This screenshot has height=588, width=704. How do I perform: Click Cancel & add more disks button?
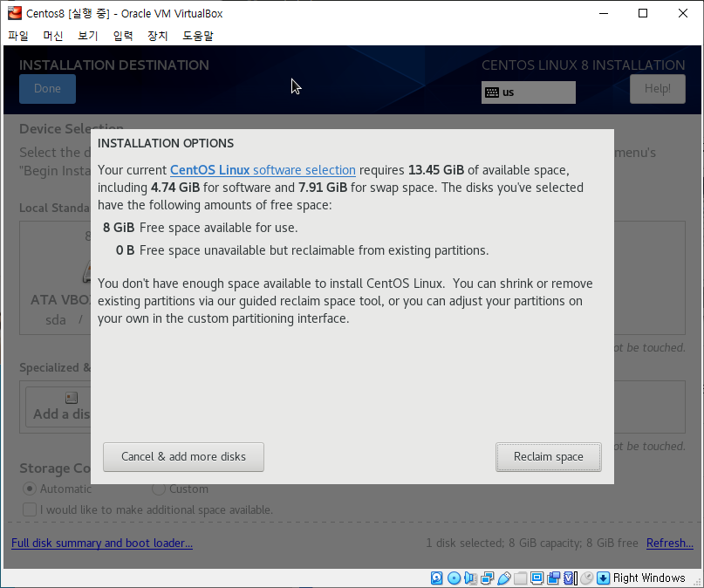(183, 457)
